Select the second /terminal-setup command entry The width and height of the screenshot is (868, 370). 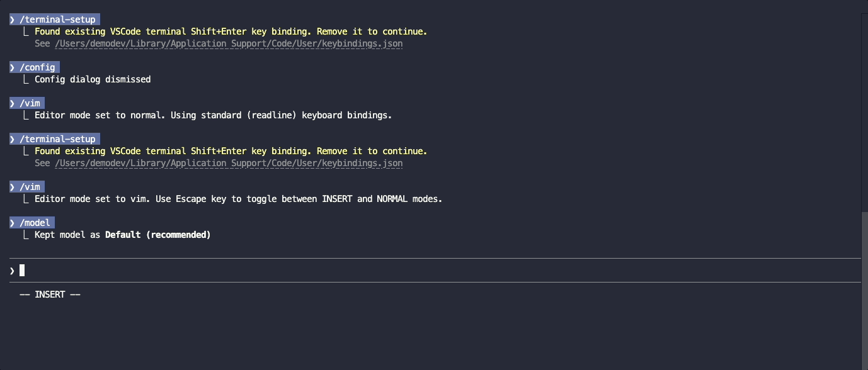point(58,139)
